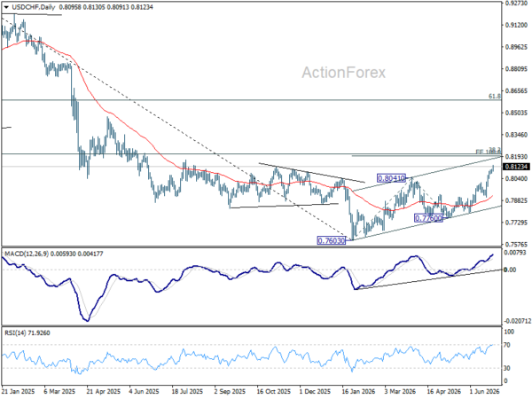Click the MACD scale value -0.020712

click(517, 321)
